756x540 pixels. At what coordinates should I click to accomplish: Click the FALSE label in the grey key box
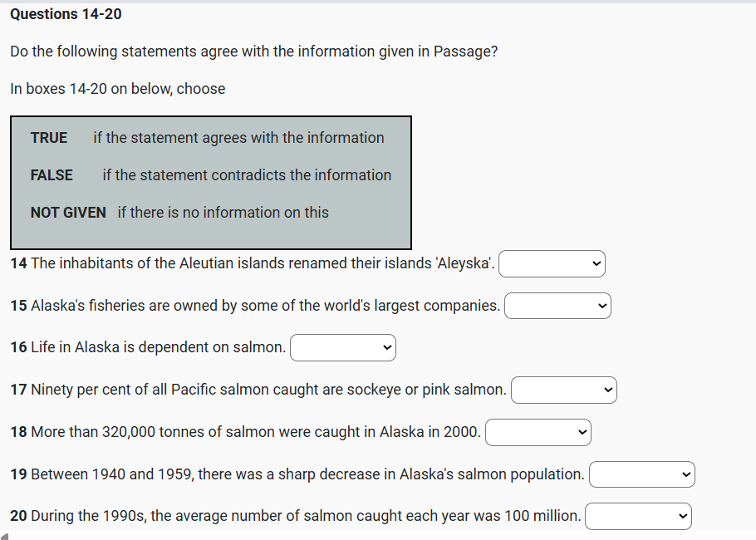point(52,175)
